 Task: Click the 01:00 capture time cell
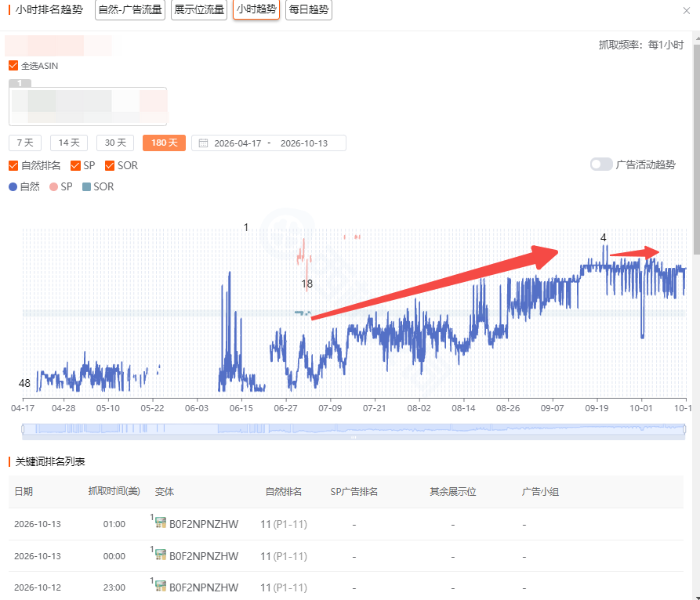(x=114, y=524)
